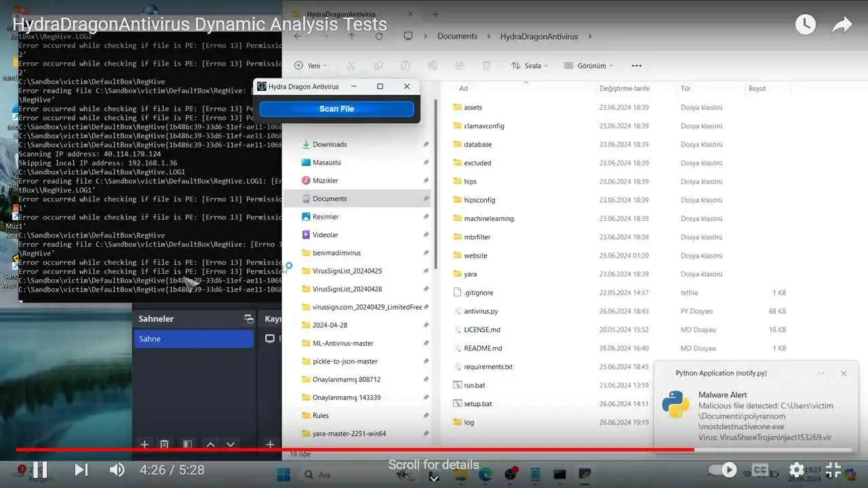Click the Cut scissors icon
The image size is (868, 488).
[351, 66]
